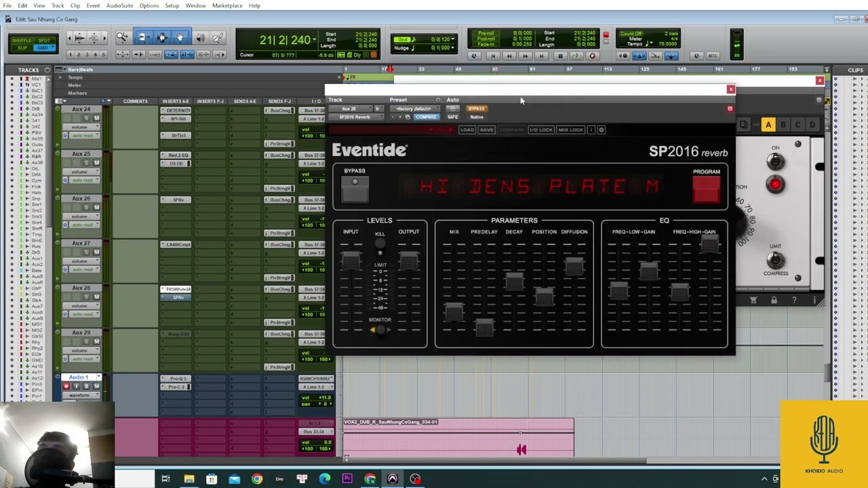The image size is (868, 488).
Task: Select the Grabber hand tool
Action: pos(180,38)
